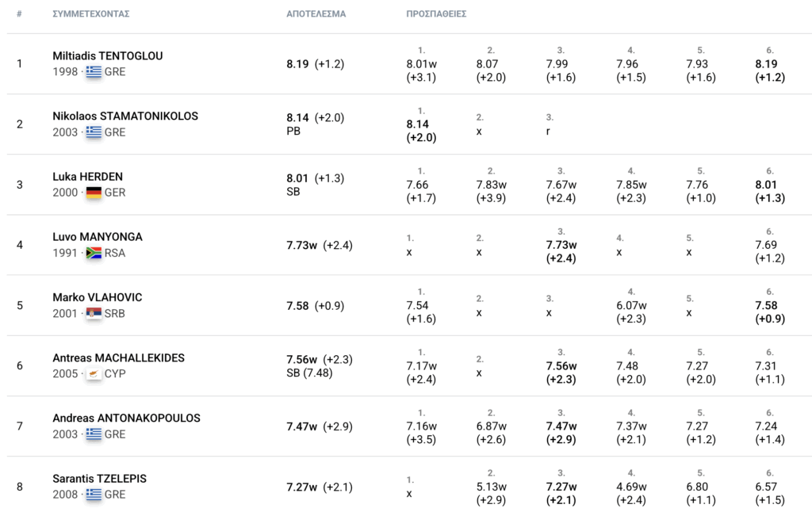This screenshot has height=516, width=812.
Task: Click the German flag beside Luka Herden
Action: (x=94, y=193)
